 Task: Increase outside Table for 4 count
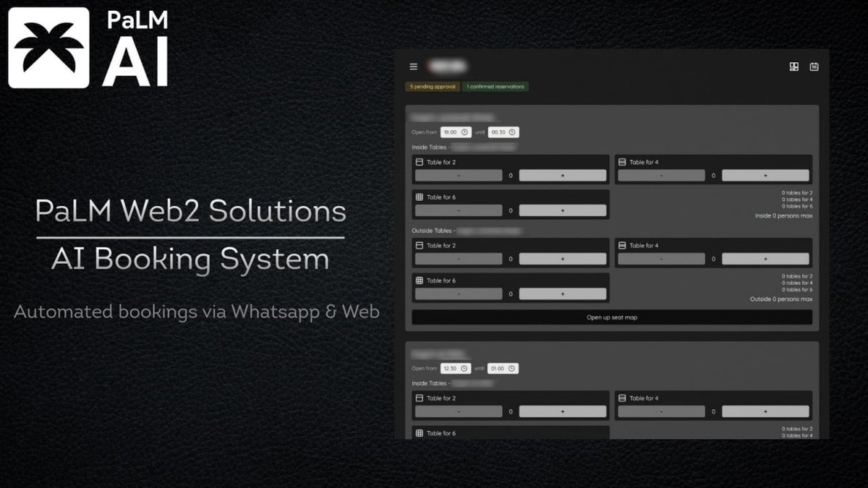point(765,259)
